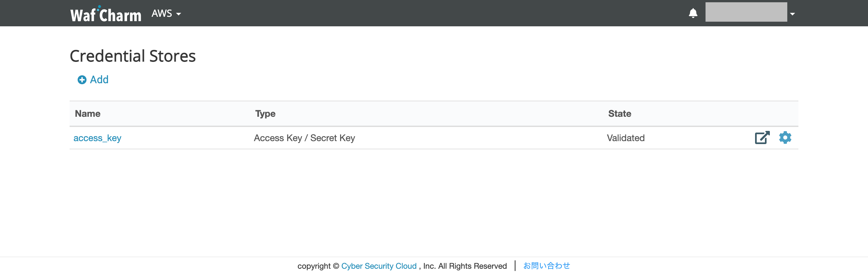Click the Name column header
The height and width of the screenshot is (273, 868).
tap(88, 114)
